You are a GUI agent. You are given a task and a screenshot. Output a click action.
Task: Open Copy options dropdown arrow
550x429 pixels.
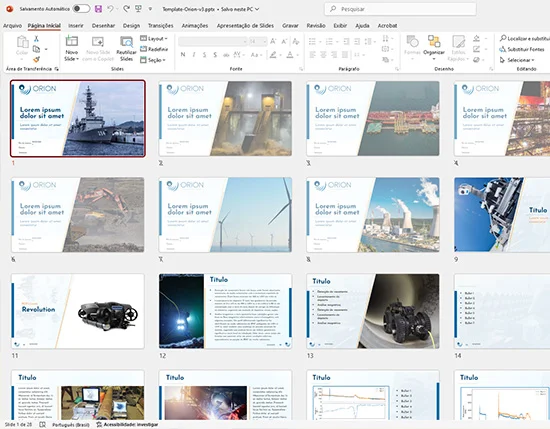point(46,49)
